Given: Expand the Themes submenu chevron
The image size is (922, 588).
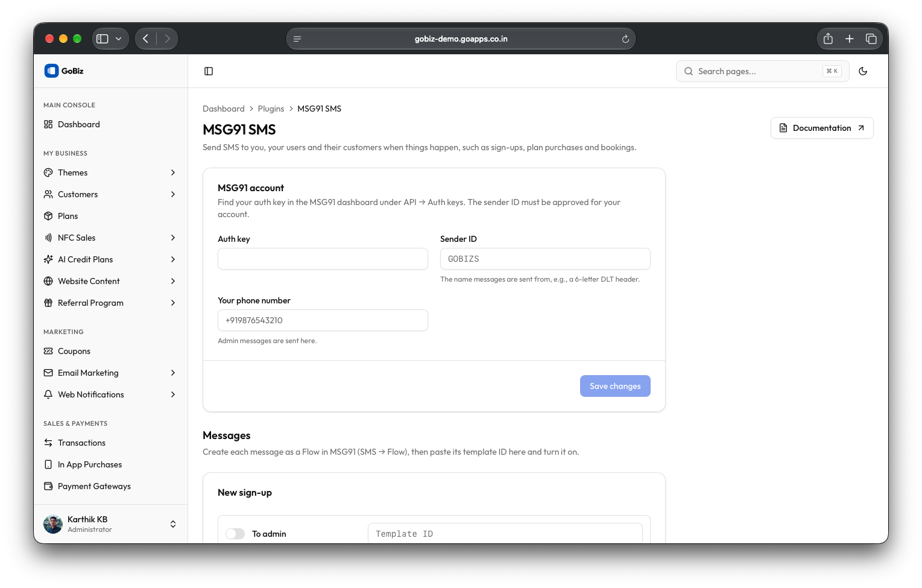Looking at the screenshot, I should point(173,172).
